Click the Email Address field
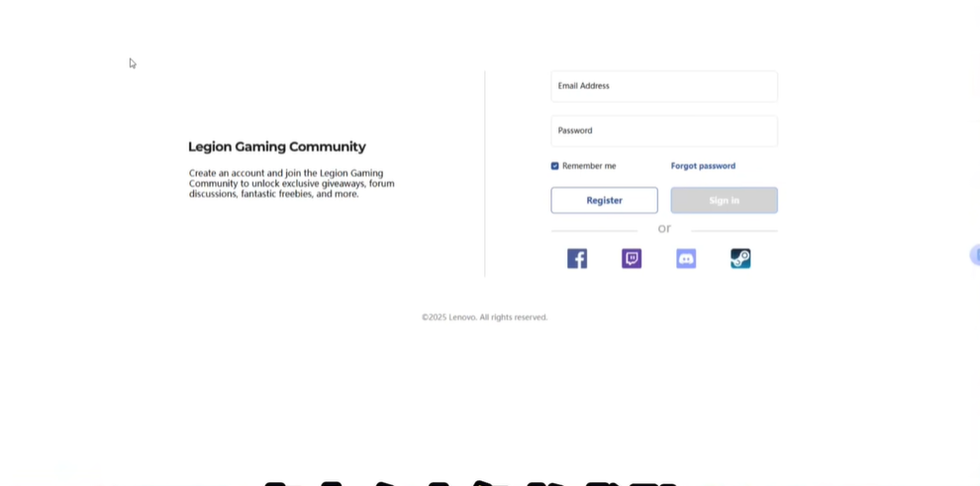980x486 pixels. click(x=664, y=86)
